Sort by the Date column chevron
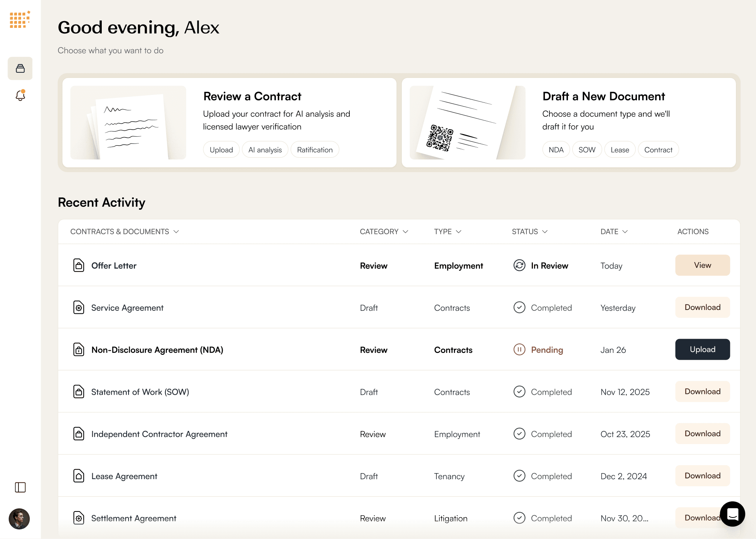This screenshot has width=756, height=539. click(x=625, y=232)
